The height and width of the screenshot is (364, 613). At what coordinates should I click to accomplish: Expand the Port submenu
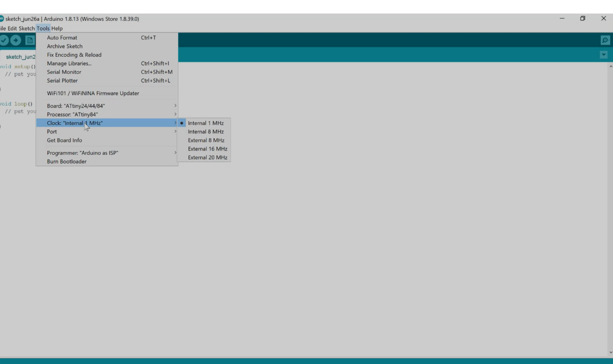(x=52, y=131)
